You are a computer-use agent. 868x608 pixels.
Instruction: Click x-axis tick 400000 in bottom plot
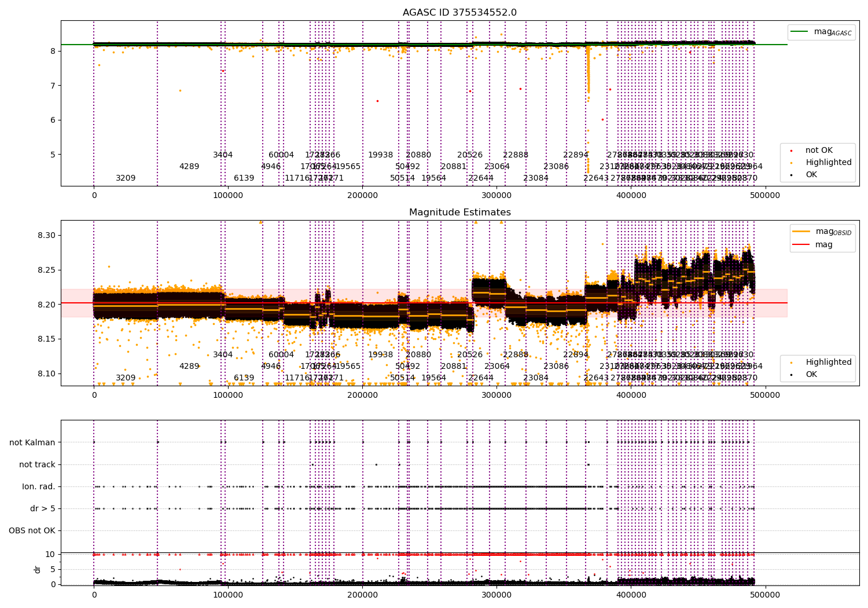click(631, 595)
